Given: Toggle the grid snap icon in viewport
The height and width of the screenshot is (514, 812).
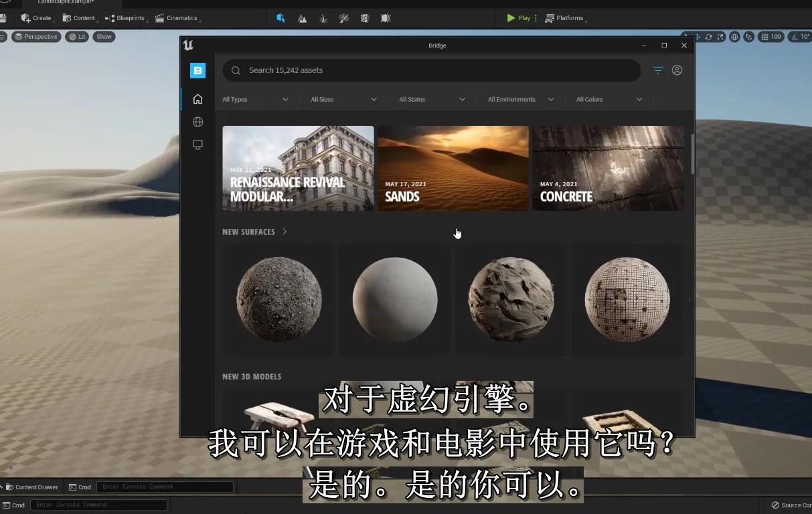Looking at the screenshot, I should click(x=763, y=37).
